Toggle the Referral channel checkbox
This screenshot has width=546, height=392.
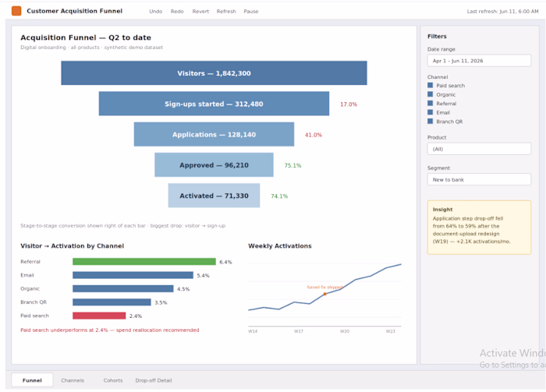click(x=430, y=104)
